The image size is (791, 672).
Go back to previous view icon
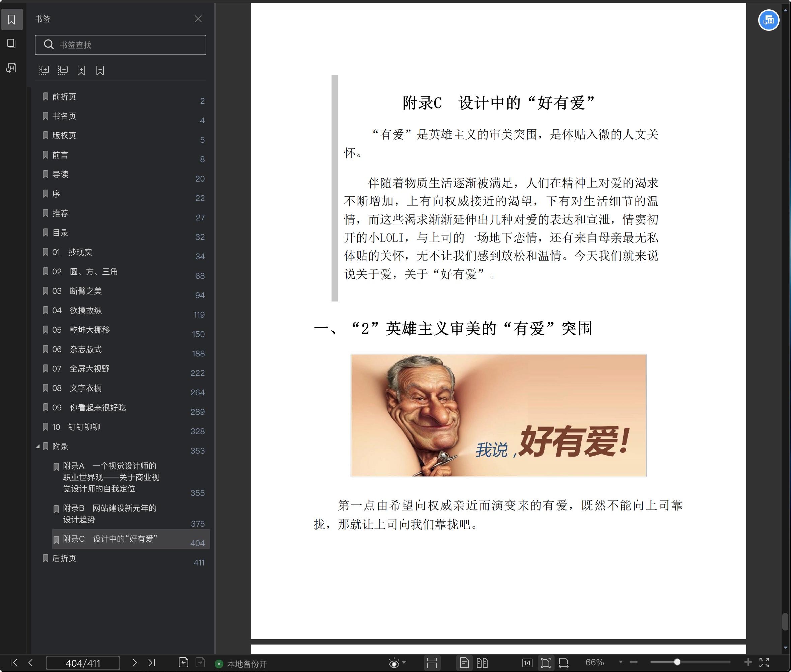[184, 663]
